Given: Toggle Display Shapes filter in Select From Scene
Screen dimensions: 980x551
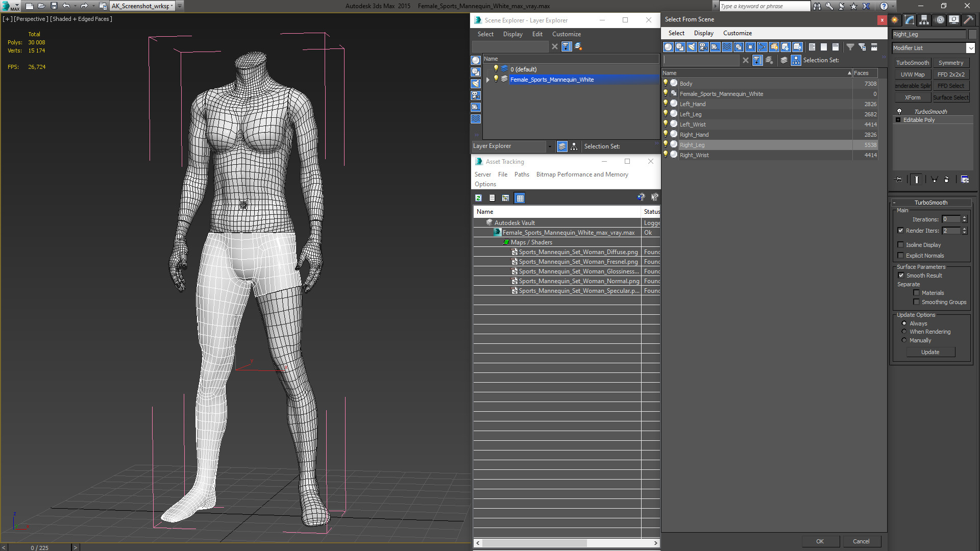Looking at the screenshot, I should tap(680, 47).
